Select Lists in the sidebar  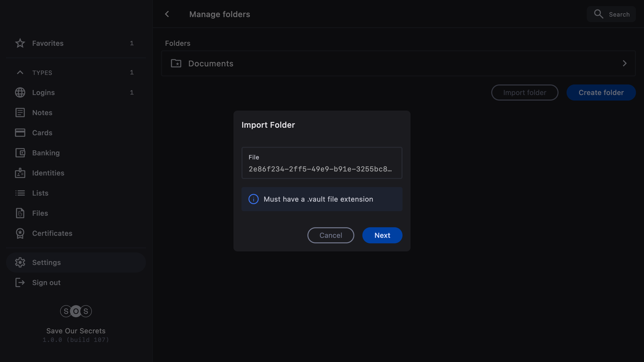point(40,193)
